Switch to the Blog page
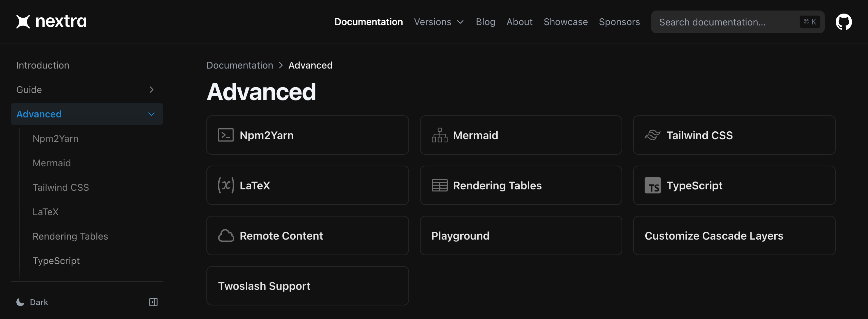 [x=485, y=22]
